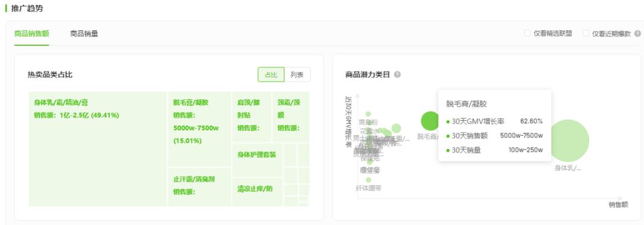
Task: Select the 脱毛膏/凝胶 treemap block
Action: [200, 129]
